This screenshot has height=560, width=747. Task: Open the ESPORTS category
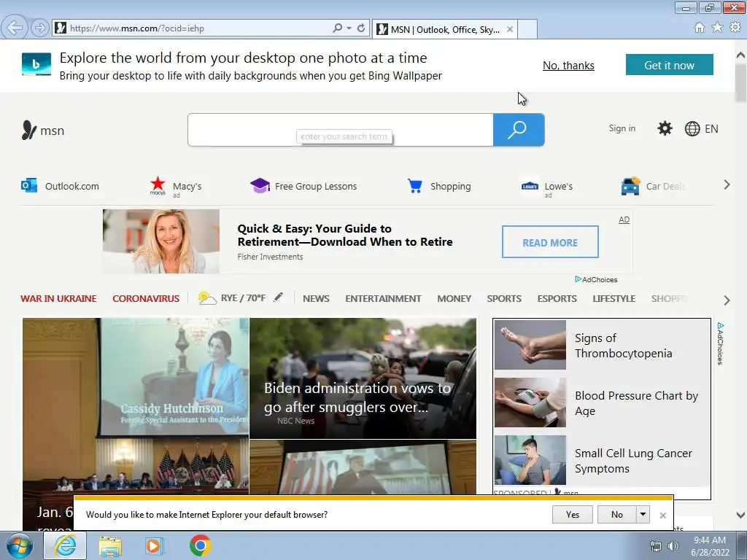[x=557, y=298]
